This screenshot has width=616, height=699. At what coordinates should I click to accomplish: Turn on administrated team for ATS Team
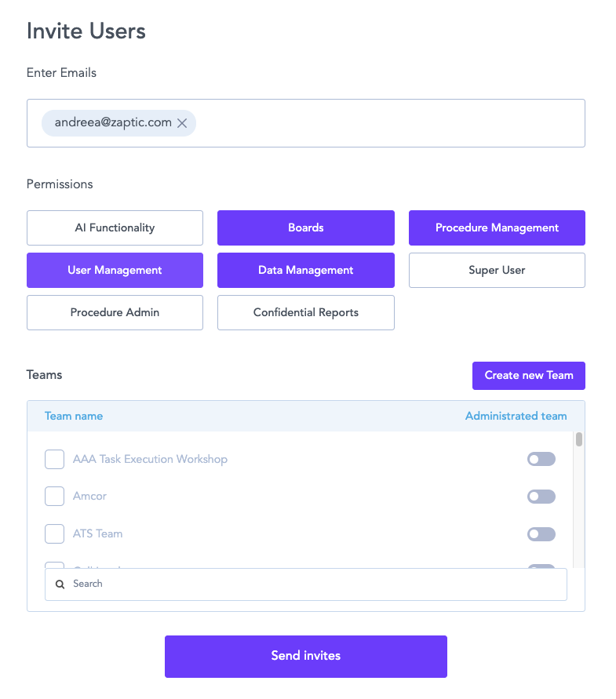[x=541, y=534]
